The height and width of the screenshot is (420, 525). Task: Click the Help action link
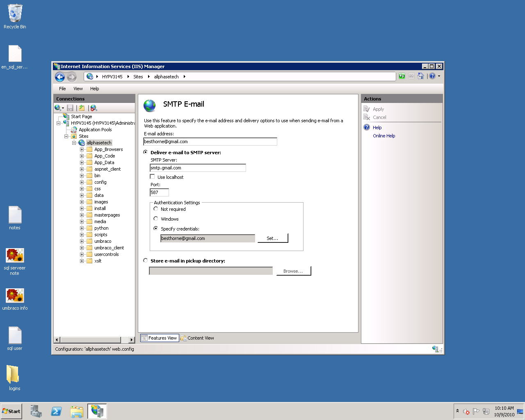(x=377, y=128)
